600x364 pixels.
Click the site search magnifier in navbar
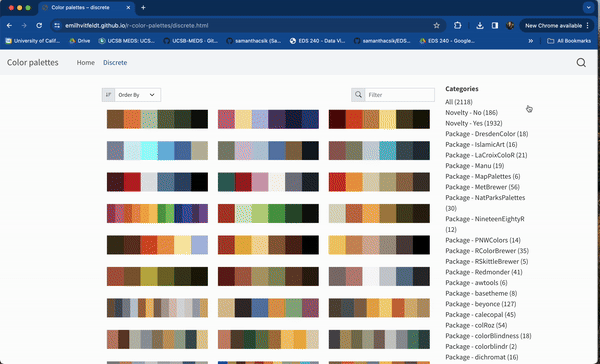tap(581, 62)
